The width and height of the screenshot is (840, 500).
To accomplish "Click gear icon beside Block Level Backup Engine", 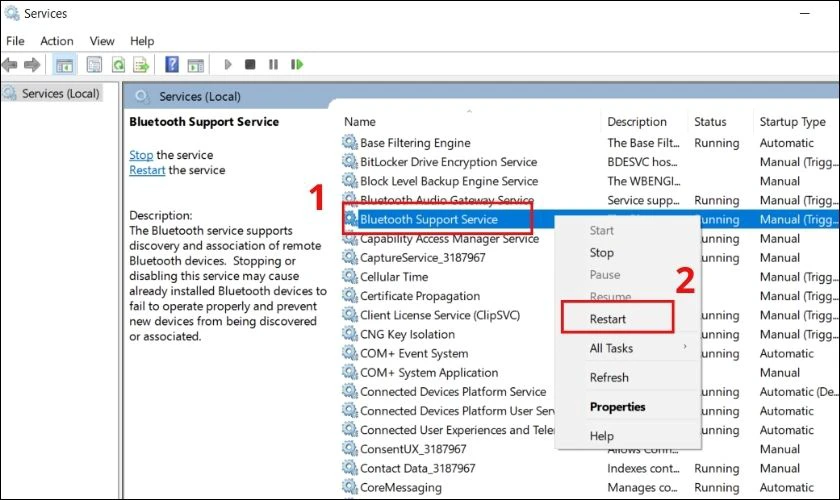I will click(350, 181).
